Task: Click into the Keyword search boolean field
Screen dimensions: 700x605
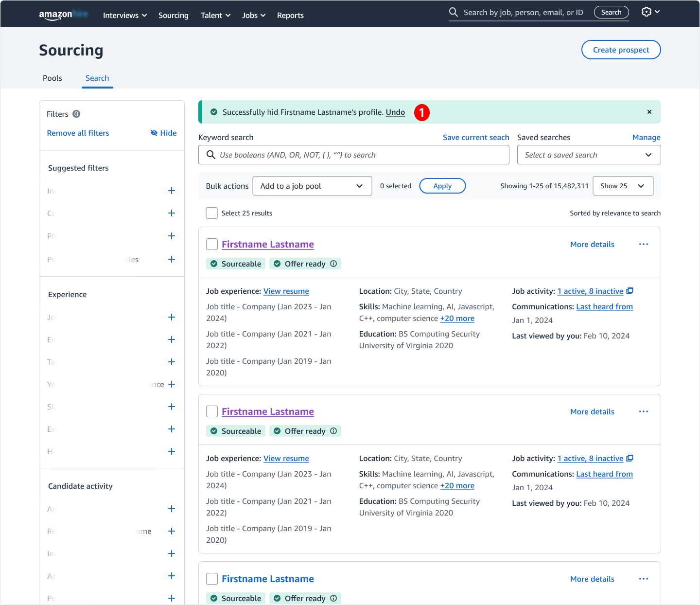Action: (353, 155)
